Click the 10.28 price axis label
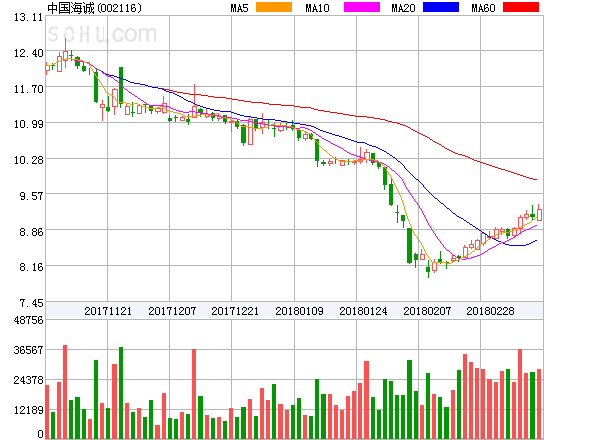Image resolution: width=600 pixels, height=440 pixels. [x=28, y=160]
